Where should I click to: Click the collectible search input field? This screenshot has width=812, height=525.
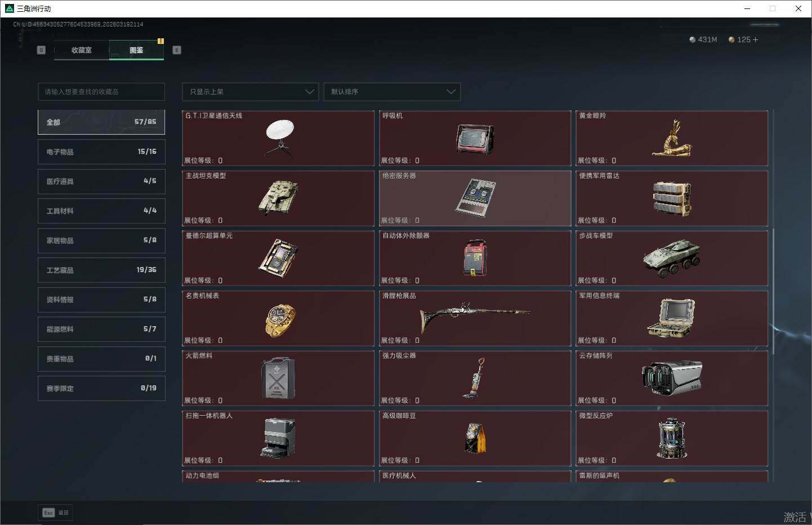point(101,92)
